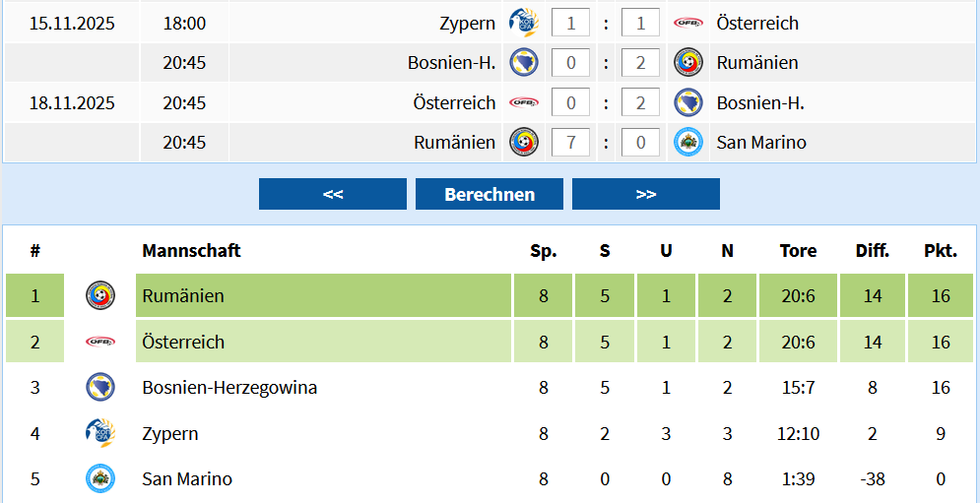The width and height of the screenshot is (980, 503).
Task: Edit Zypern home score field
Action: pyautogui.click(x=570, y=23)
